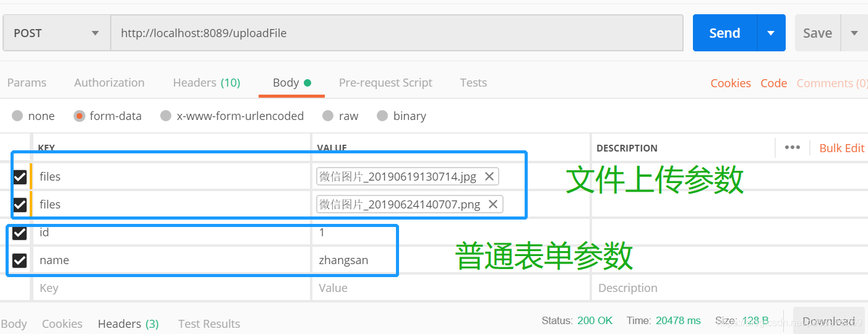Open the Headers (10) request tab
Image resolution: width=868 pixels, height=334 pixels.
(x=207, y=83)
